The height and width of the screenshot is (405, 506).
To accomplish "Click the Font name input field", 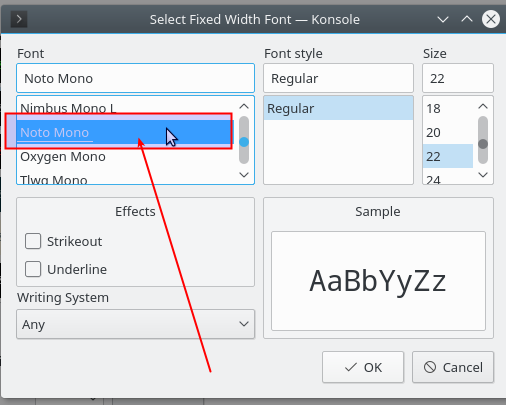I will [x=135, y=78].
